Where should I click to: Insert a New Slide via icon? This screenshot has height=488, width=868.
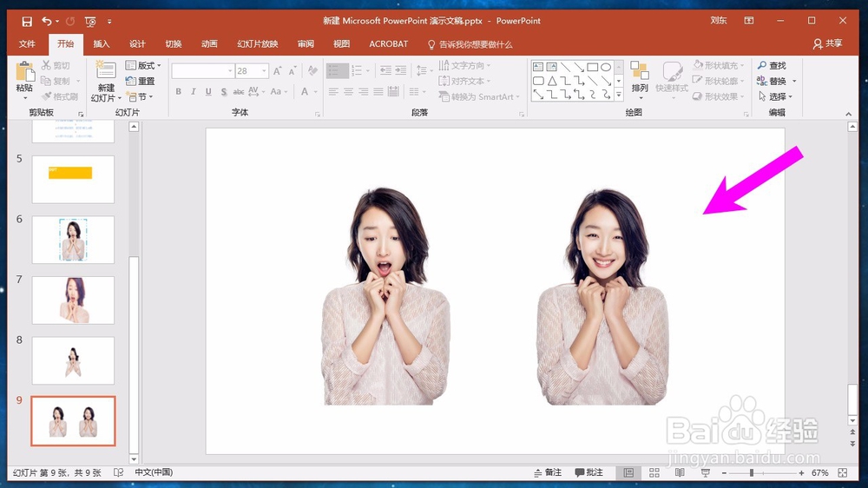105,69
